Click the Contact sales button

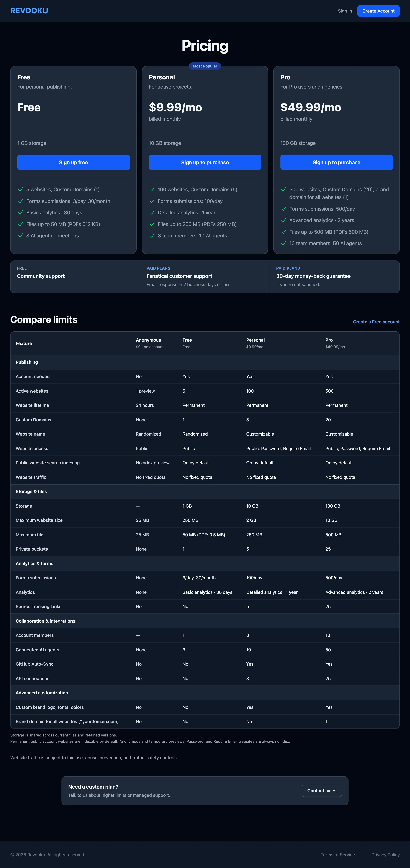click(x=322, y=791)
